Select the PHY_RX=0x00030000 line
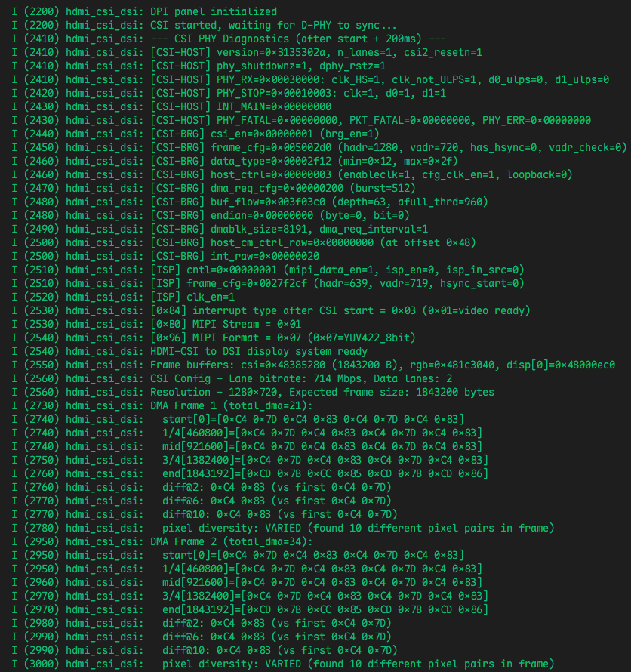Viewport: 631px width, 672px height. [310, 80]
